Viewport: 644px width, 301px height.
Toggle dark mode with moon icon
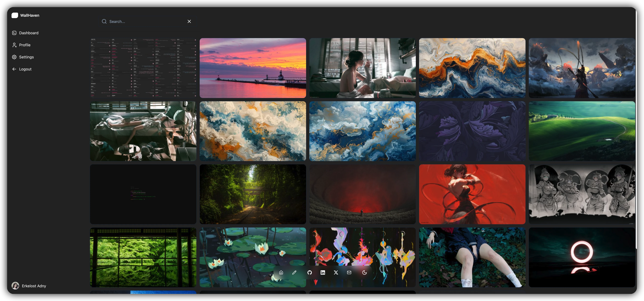coord(365,272)
